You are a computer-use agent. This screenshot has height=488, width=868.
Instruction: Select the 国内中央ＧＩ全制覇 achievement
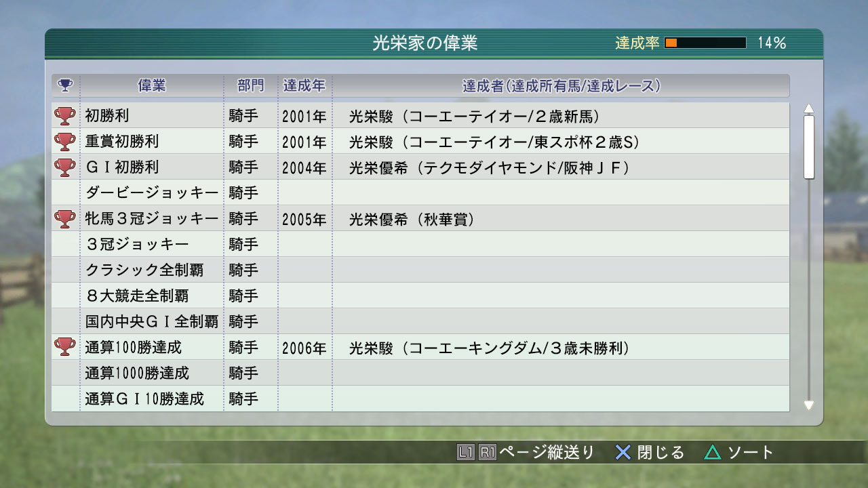pyautogui.click(x=152, y=322)
